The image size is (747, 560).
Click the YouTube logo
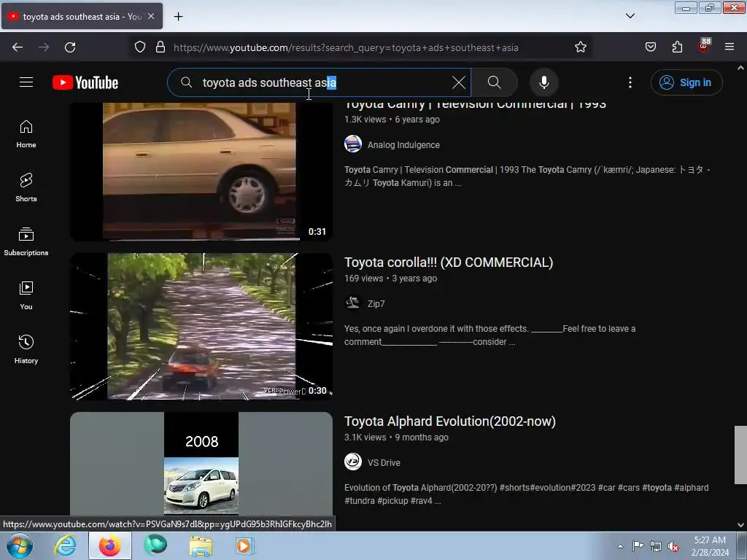[x=85, y=82]
